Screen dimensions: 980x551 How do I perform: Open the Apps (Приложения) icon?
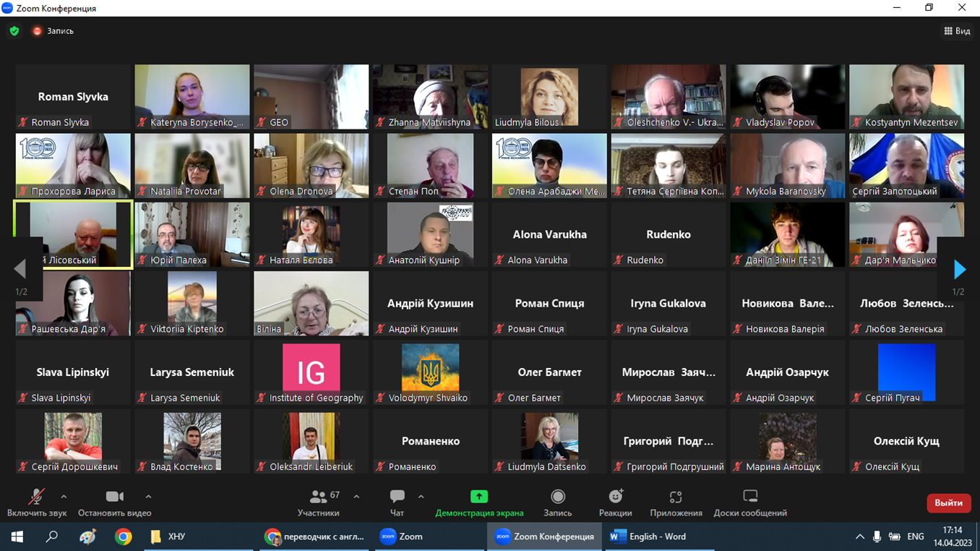click(x=676, y=497)
